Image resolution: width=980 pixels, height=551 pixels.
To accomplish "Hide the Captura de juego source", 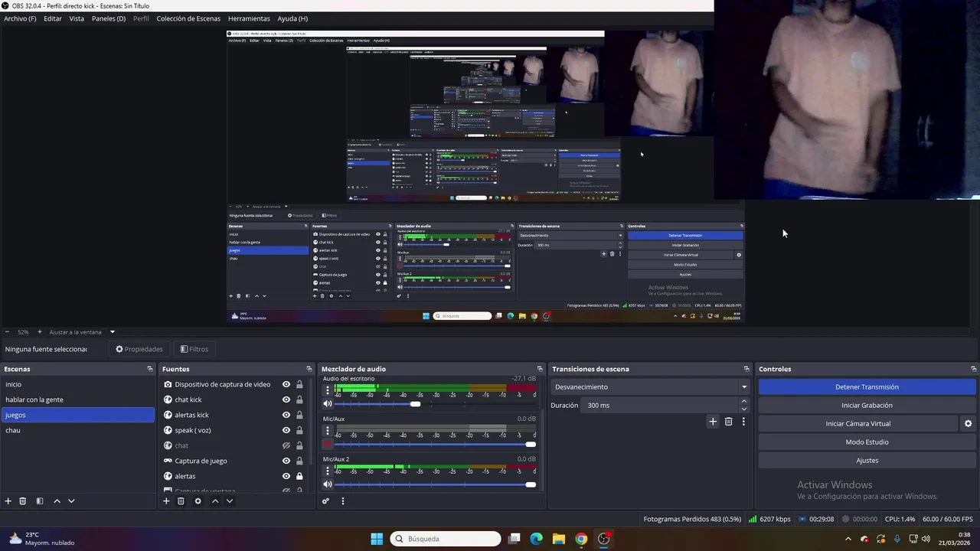I will click(286, 461).
